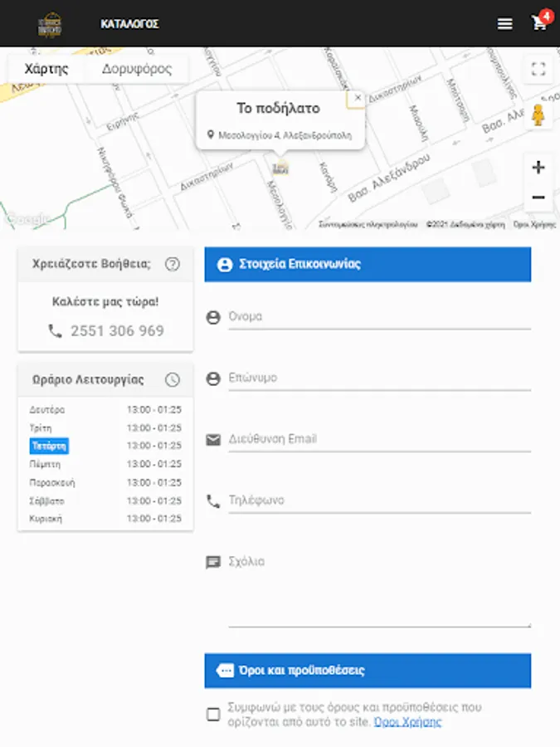560x747 pixels.
Task: Focus the Σχόλια comments textarea
Action: pos(379,590)
